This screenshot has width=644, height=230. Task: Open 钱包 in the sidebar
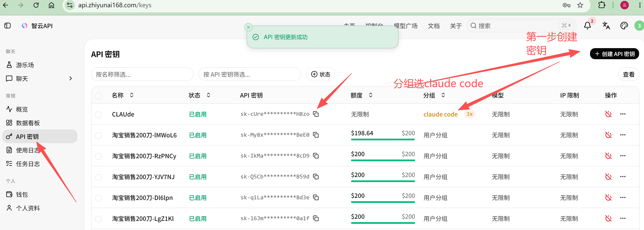coord(40,195)
